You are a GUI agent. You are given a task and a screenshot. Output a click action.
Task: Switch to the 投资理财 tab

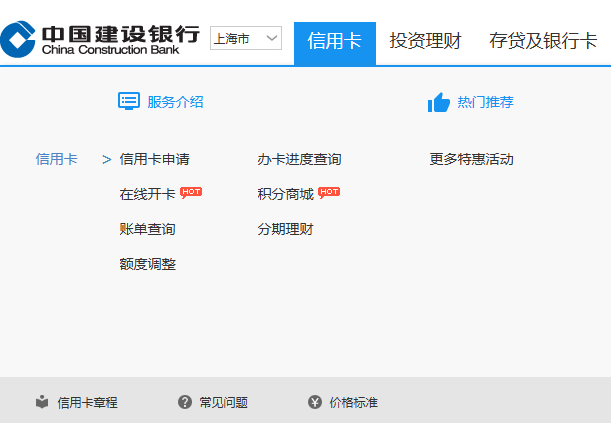[x=425, y=41]
